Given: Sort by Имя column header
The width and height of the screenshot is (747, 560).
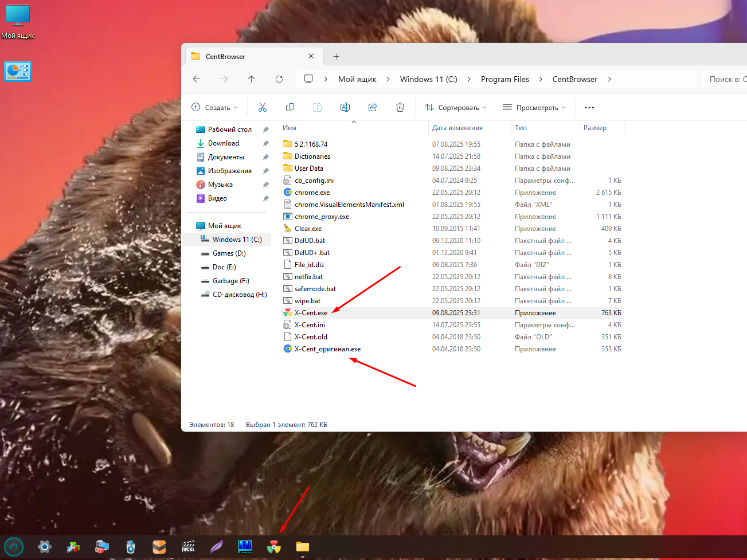Looking at the screenshot, I should point(290,128).
